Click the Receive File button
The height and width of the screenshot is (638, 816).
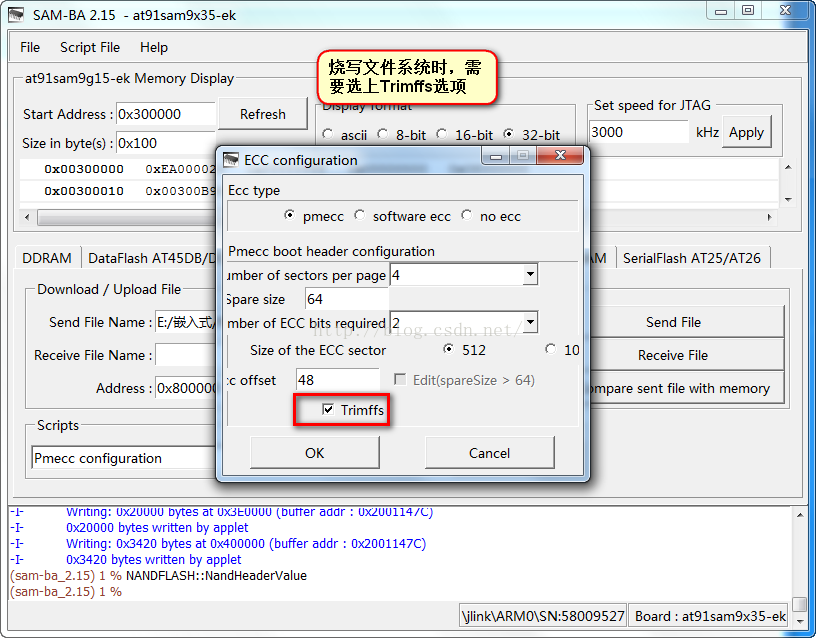click(x=686, y=355)
